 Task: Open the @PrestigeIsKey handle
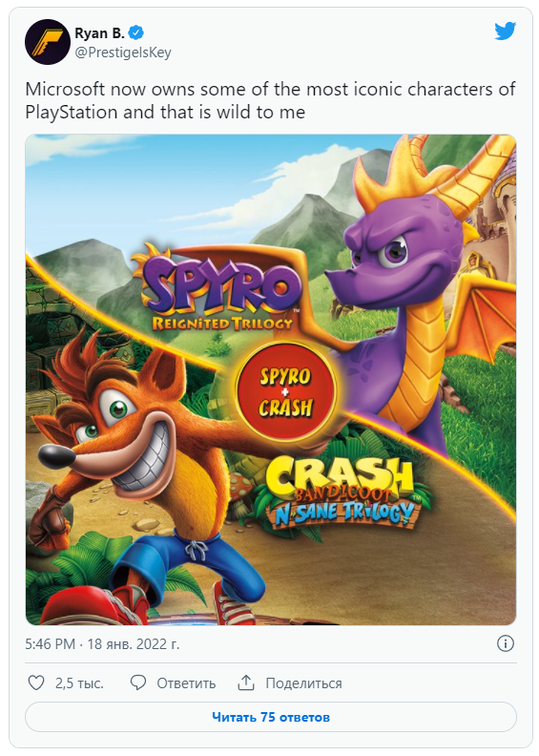[123, 52]
